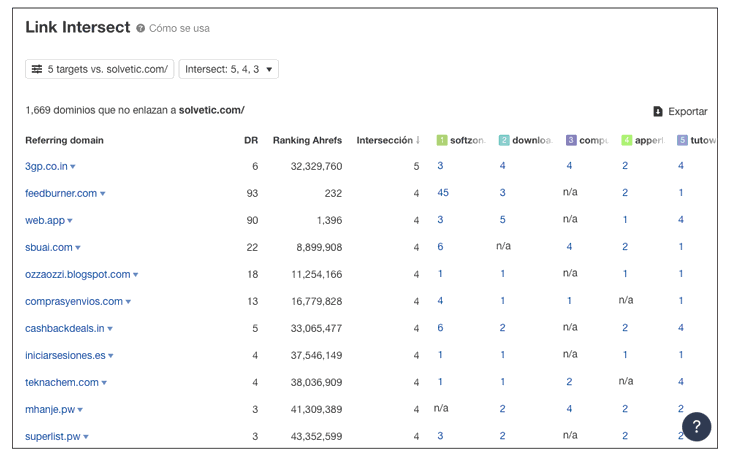Click the teal number 2 download column badge
Image resolution: width=730 pixels, height=460 pixels.
[x=504, y=140]
